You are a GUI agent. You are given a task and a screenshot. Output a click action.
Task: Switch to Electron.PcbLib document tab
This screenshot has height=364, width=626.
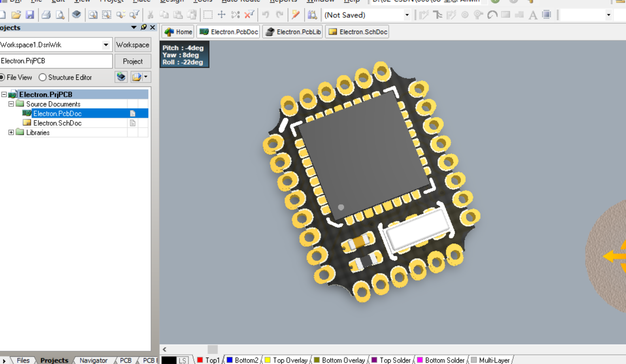click(293, 32)
